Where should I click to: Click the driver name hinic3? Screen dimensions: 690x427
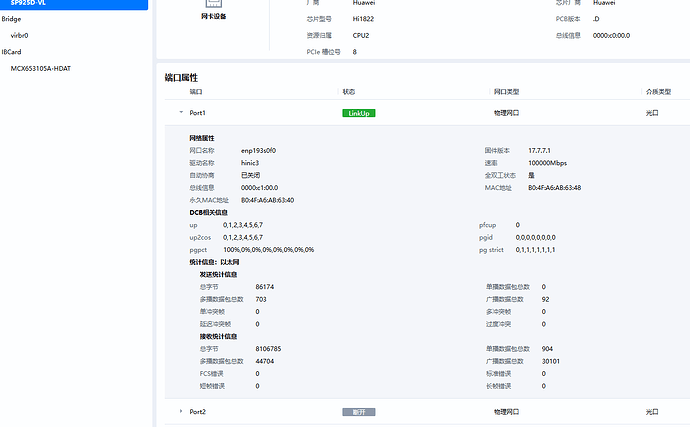[x=250, y=163]
